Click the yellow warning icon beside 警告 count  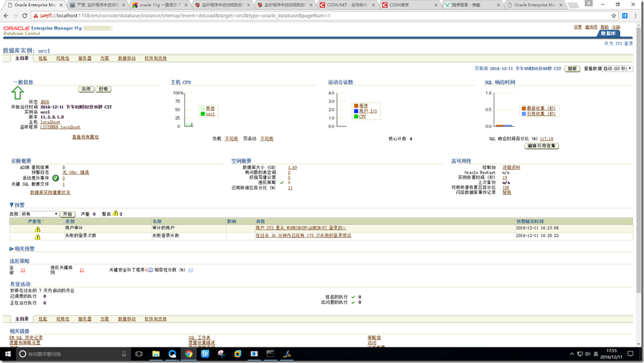tap(115, 213)
